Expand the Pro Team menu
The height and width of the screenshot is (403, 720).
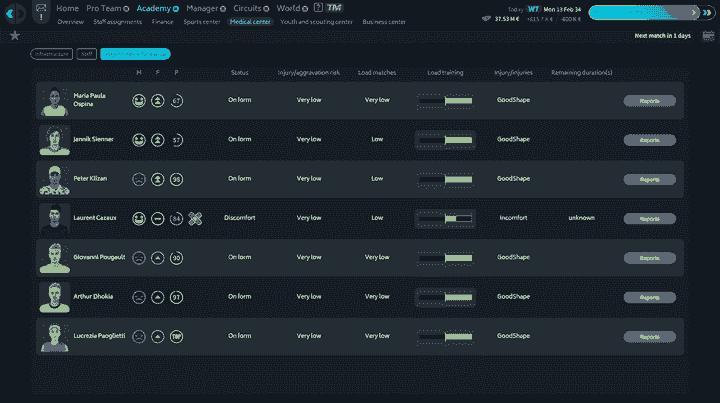pos(108,8)
